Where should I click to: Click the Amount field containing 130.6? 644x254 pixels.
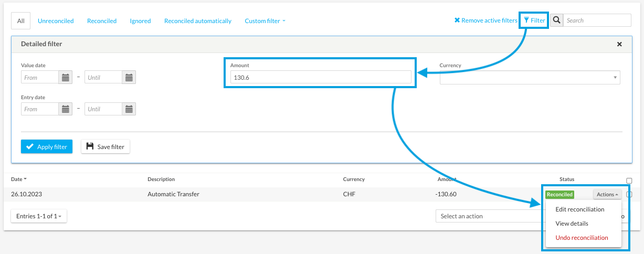[321, 78]
